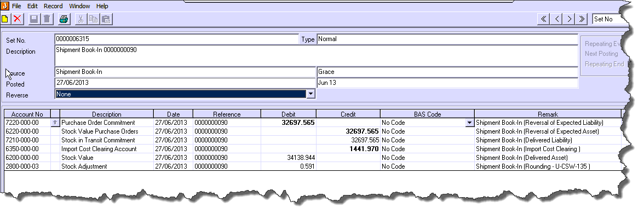Expand the Reverse dropdown showing None
644x213 pixels.
[311, 94]
